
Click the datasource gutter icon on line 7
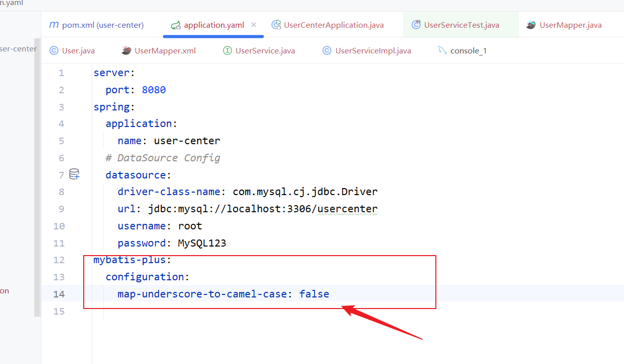coord(74,174)
